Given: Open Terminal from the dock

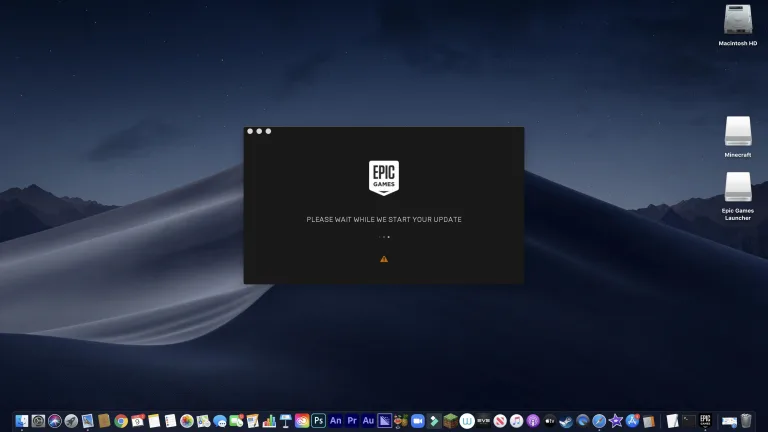Looking at the screenshot, I should click(689, 421).
